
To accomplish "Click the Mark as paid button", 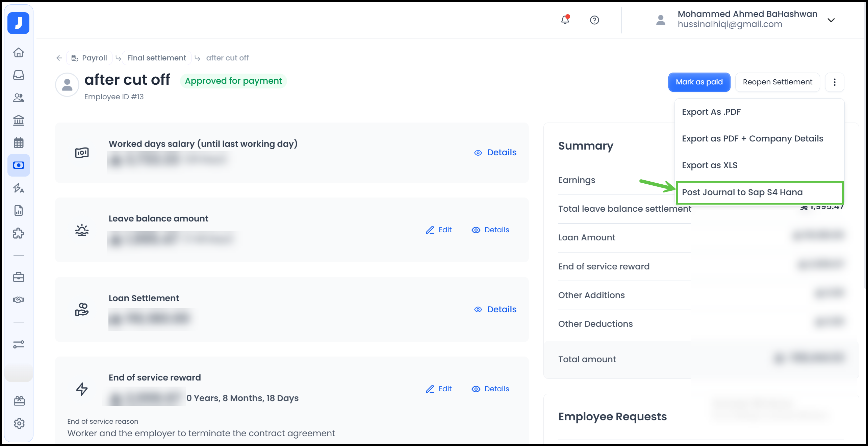I will 699,82.
